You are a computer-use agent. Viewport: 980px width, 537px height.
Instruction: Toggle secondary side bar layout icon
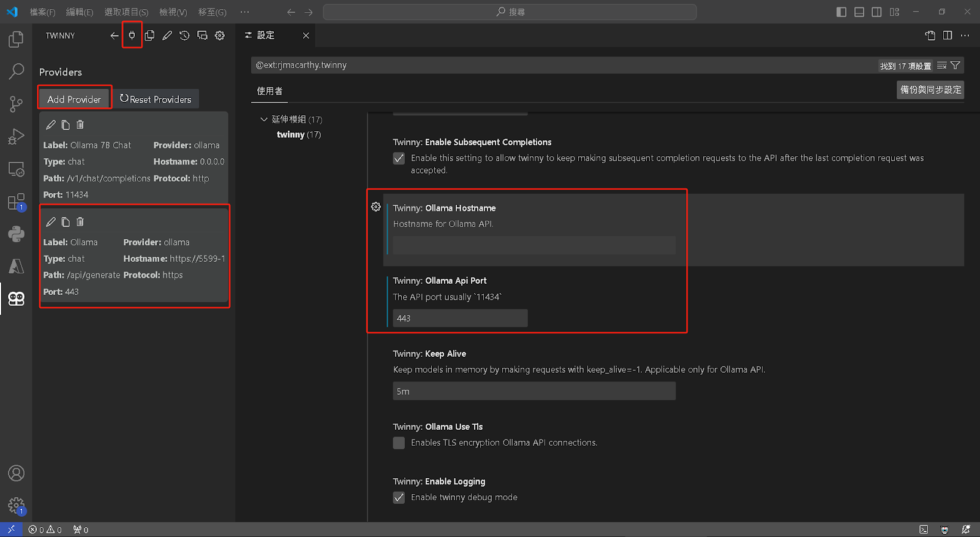pyautogui.click(x=877, y=12)
